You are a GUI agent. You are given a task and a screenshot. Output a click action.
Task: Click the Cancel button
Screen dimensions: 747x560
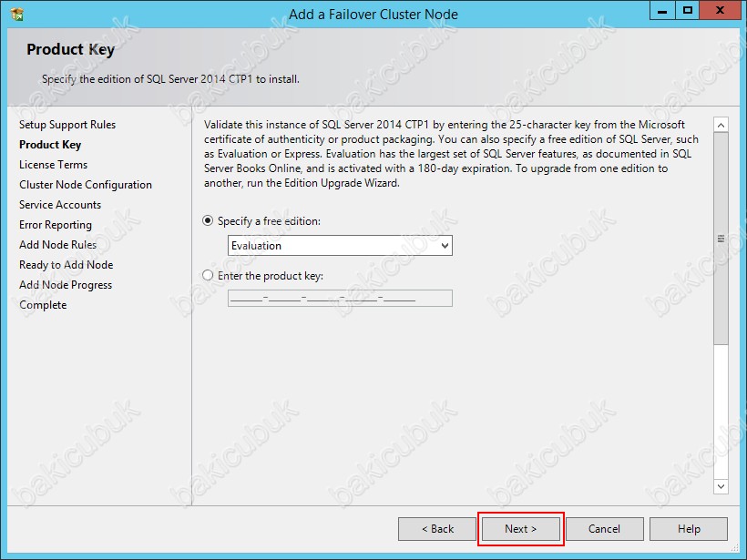(605, 528)
